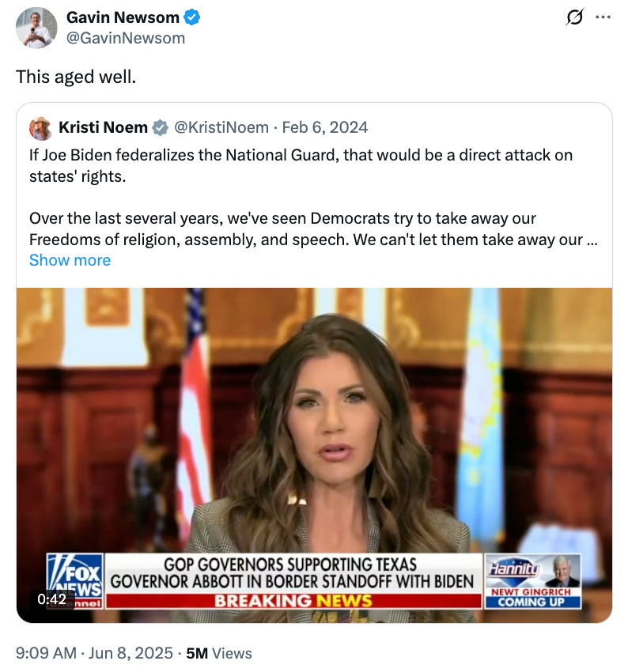
Task: Open the three-dot more options menu
Action: pyautogui.click(x=603, y=17)
